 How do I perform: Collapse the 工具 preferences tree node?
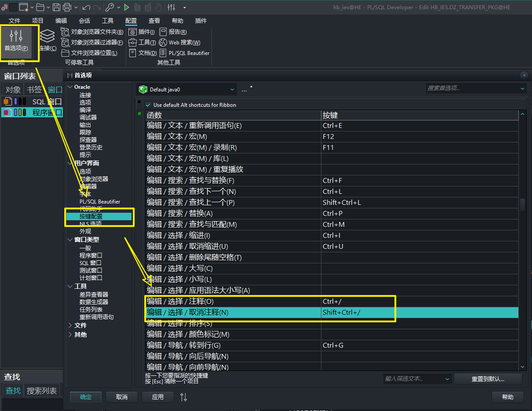tap(70, 286)
